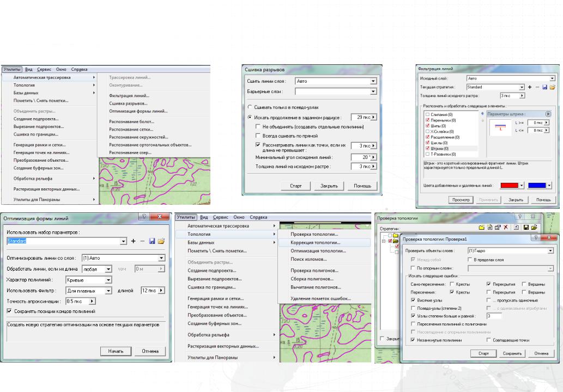The height and width of the screenshot is (392, 563).
Task: Create new strategy folder in Проверка топологии toolbar
Action: 481,228
